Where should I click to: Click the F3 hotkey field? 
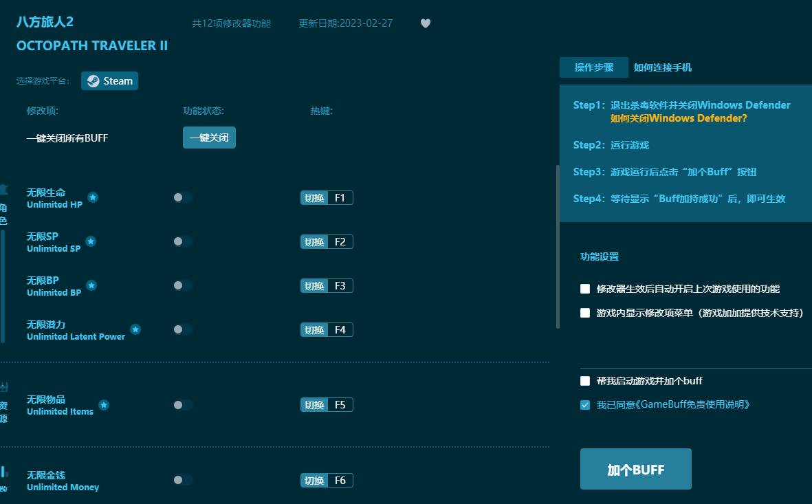[340, 286]
